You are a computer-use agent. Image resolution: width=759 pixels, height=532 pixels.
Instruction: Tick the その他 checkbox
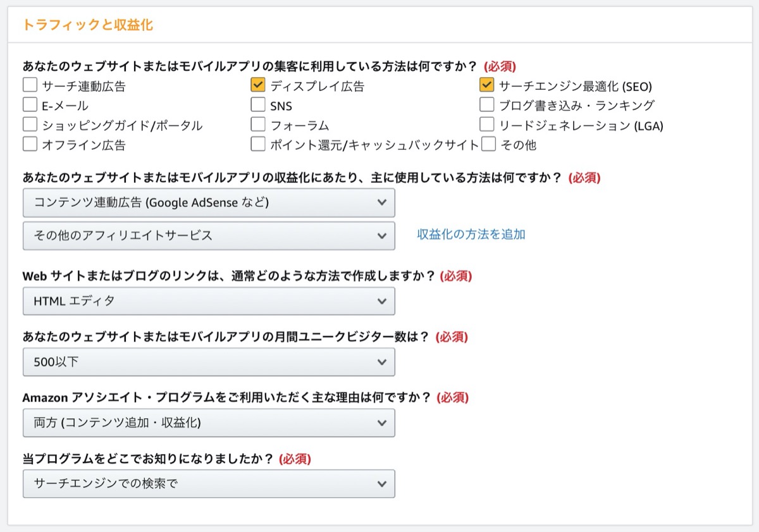click(x=488, y=144)
